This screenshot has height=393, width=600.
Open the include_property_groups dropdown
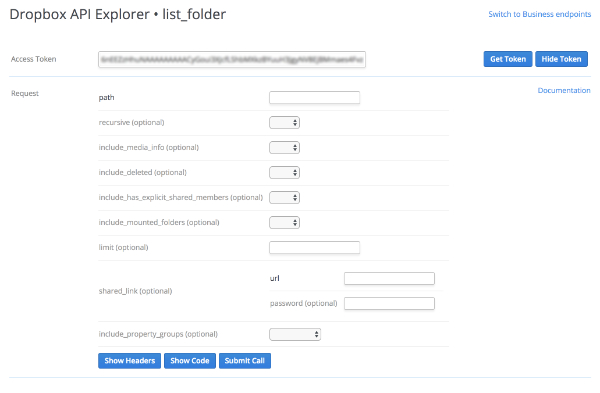click(x=295, y=334)
